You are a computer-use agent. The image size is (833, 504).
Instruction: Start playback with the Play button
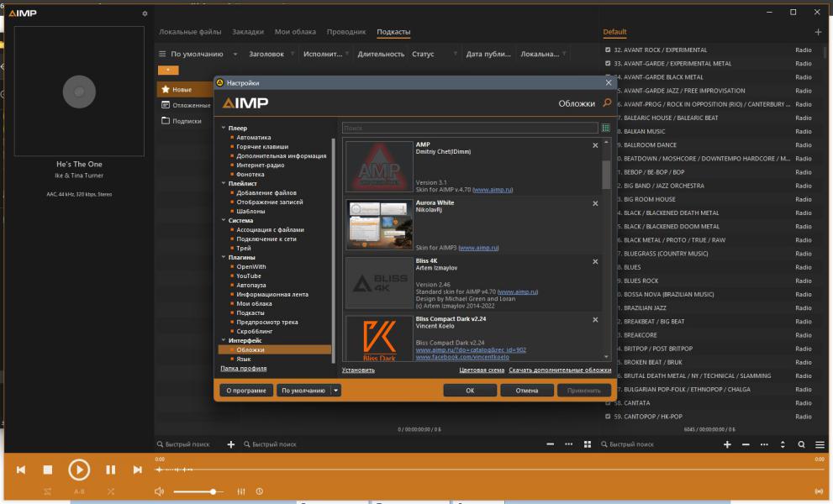pyautogui.click(x=79, y=470)
